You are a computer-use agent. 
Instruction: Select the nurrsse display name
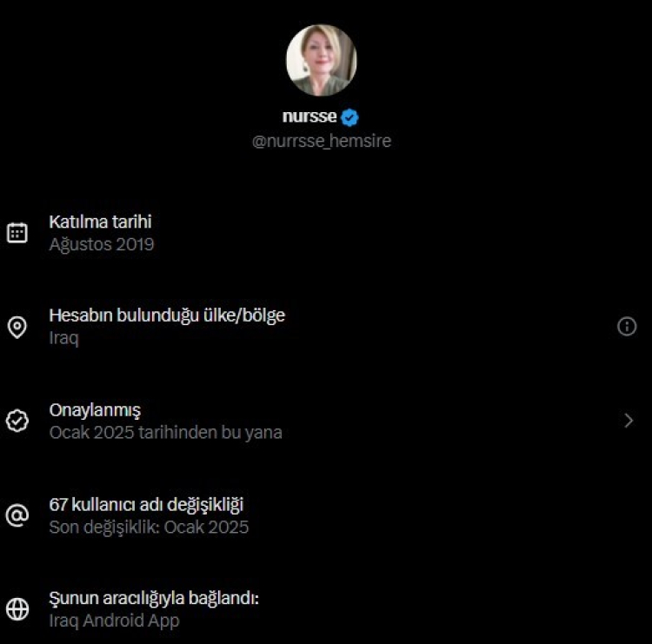(x=309, y=116)
